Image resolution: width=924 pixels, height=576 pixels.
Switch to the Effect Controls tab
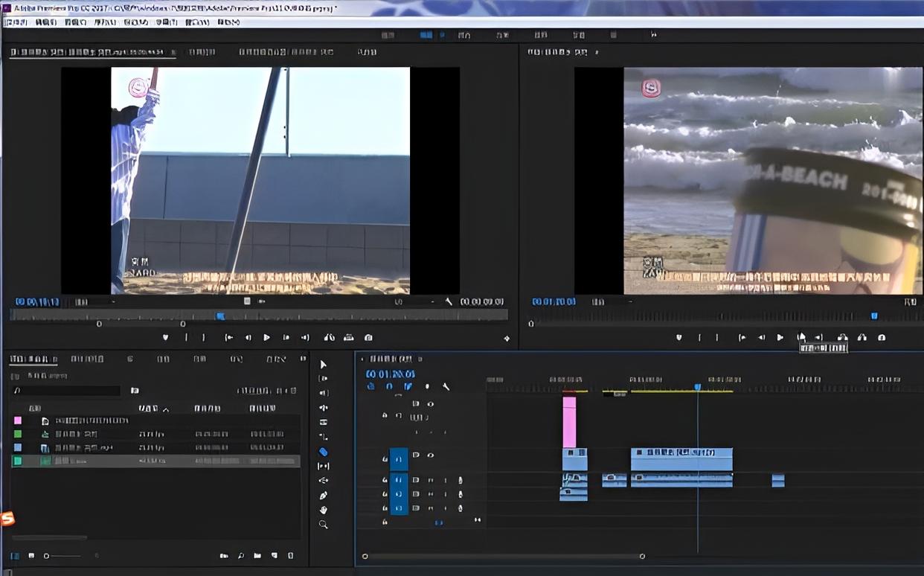pos(201,52)
